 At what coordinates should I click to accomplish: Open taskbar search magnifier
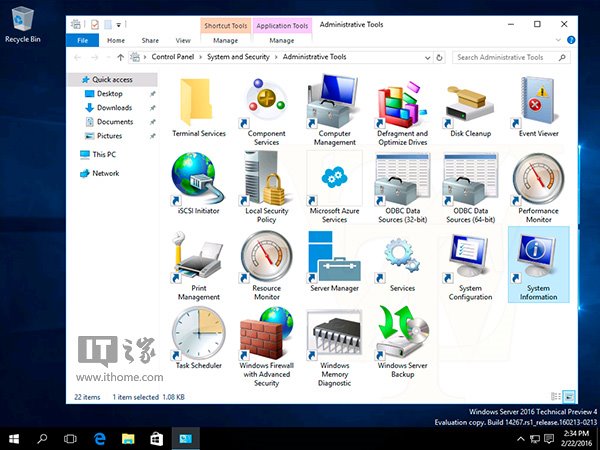tap(42, 439)
